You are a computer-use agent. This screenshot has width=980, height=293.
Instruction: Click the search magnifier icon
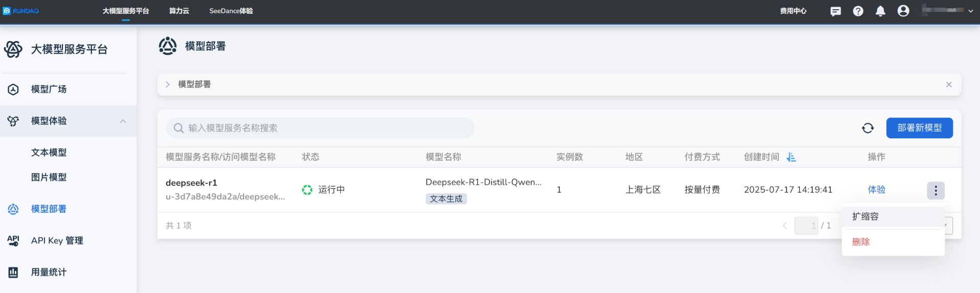(179, 128)
